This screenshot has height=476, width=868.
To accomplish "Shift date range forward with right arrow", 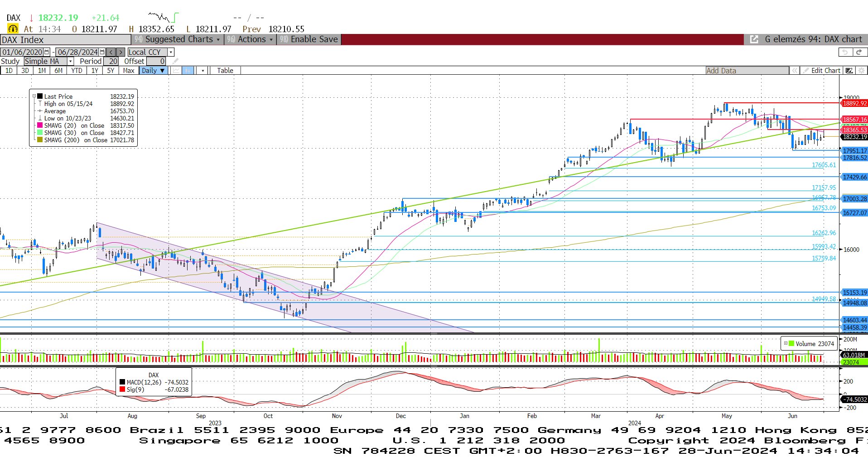I will tap(120, 52).
